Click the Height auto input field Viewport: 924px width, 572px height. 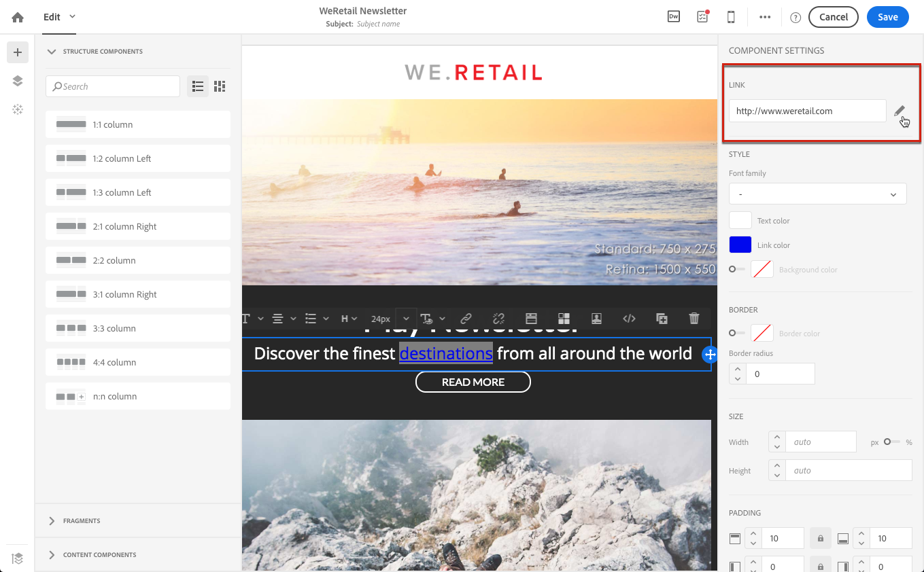tap(849, 470)
